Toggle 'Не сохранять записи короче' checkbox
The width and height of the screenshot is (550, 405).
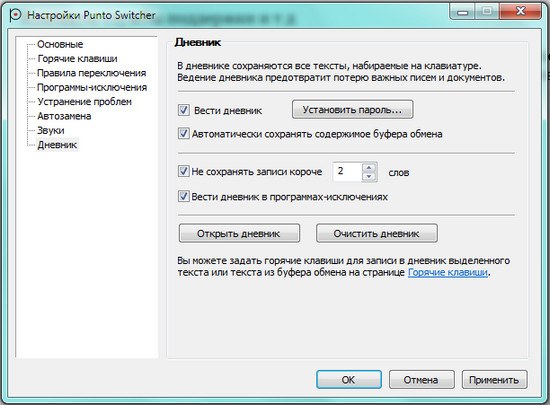184,171
